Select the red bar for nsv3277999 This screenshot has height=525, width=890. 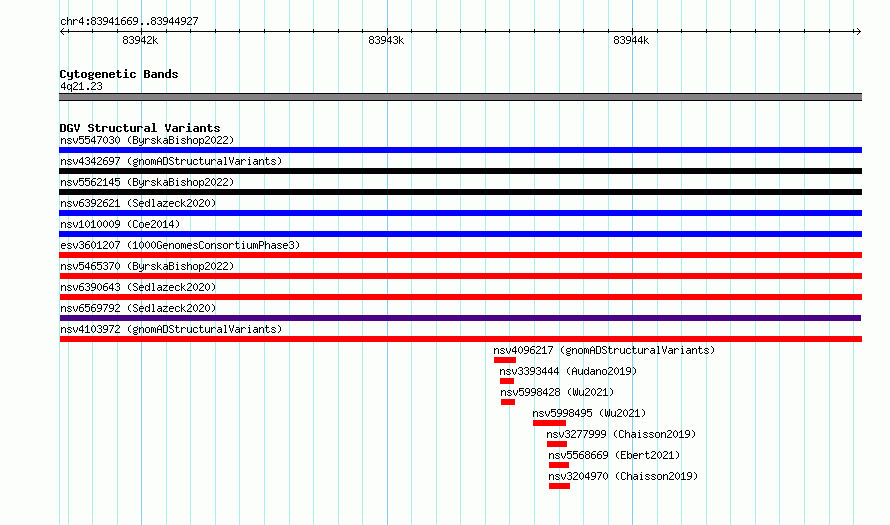(x=557, y=444)
